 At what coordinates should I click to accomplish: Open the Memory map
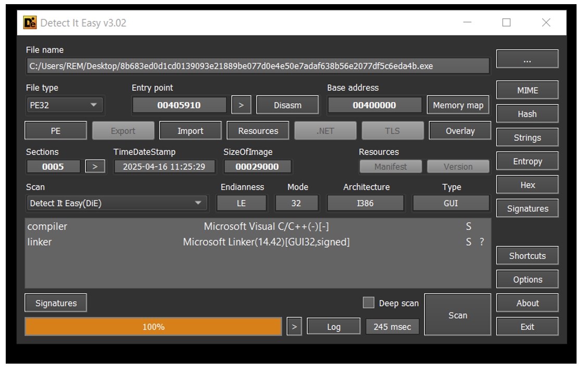[458, 105]
